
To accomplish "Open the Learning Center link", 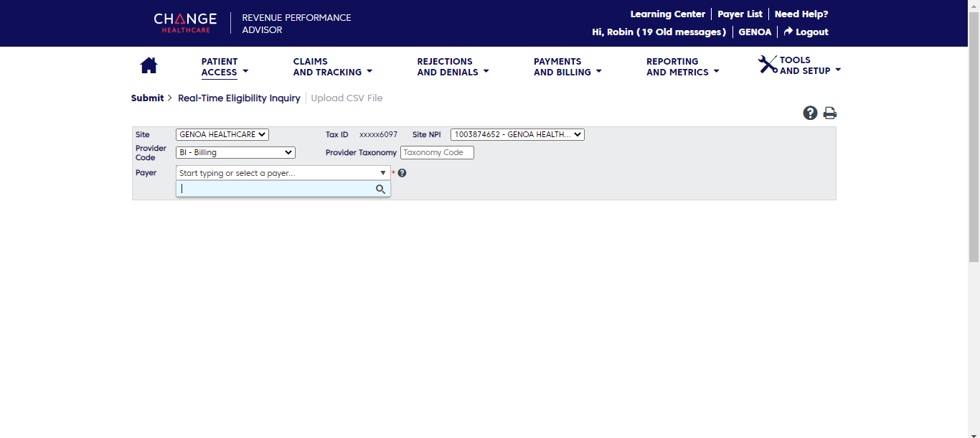I will tap(667, 14).
